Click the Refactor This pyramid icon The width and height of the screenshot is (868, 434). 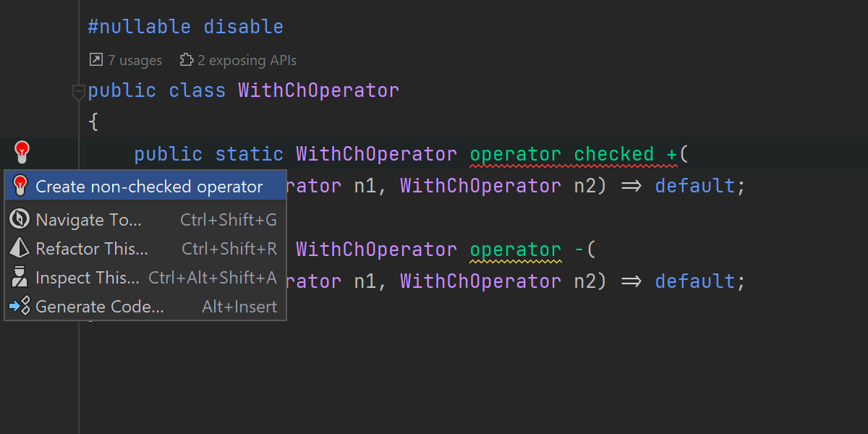(20, 249)
